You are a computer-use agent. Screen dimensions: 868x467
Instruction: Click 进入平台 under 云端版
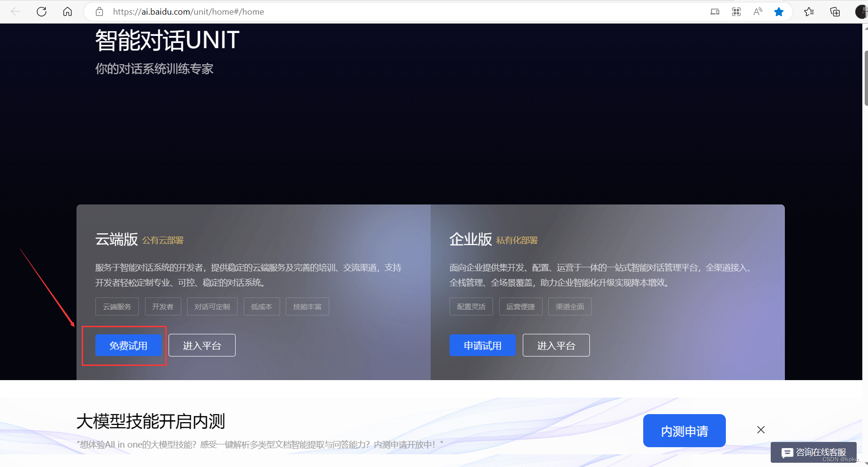point(202,345)
